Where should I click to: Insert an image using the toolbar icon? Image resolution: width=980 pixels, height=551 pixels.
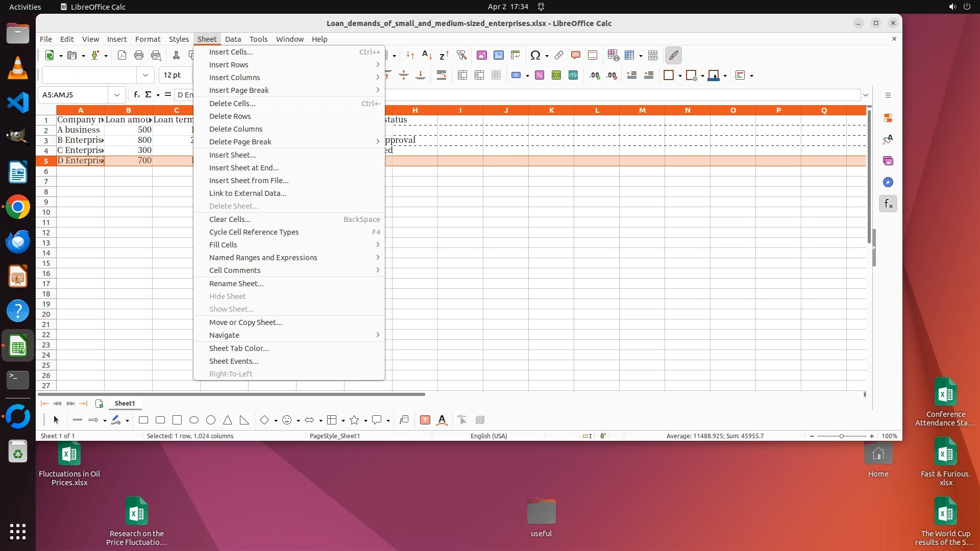point(481,55)
